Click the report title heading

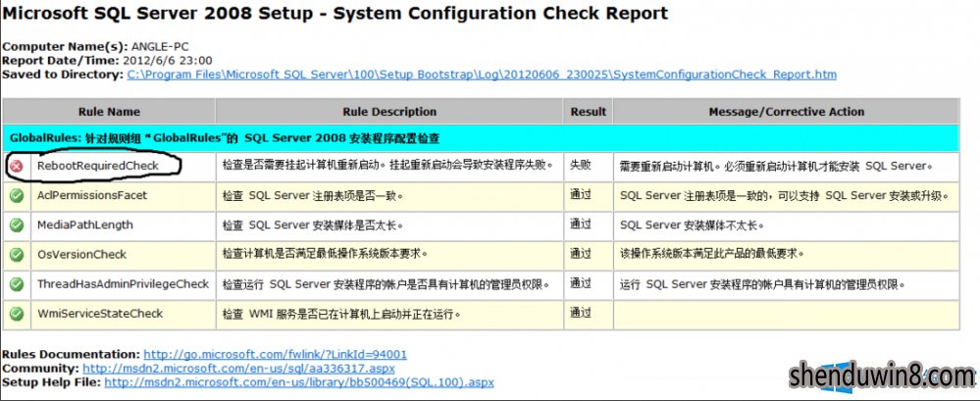coord(335,13)
